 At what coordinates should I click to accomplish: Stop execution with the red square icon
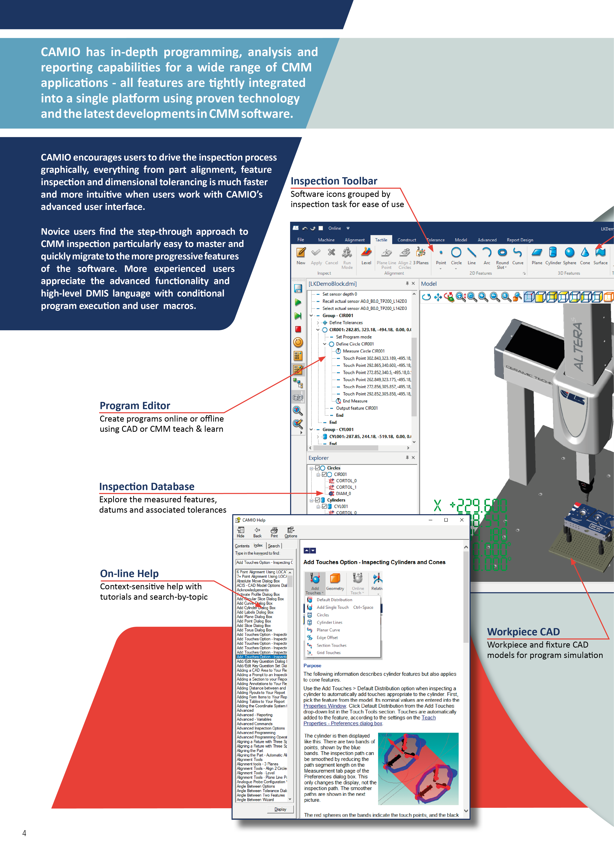coord(298,329)
